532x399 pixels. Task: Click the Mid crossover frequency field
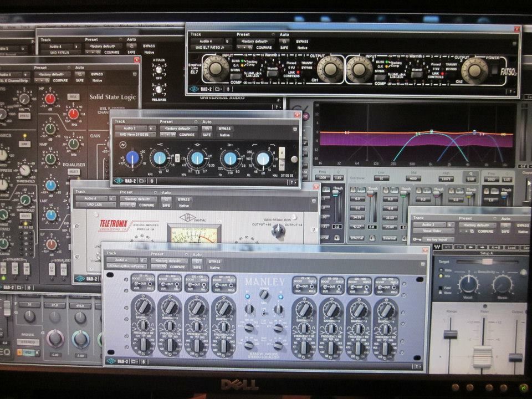click(413, 178)
